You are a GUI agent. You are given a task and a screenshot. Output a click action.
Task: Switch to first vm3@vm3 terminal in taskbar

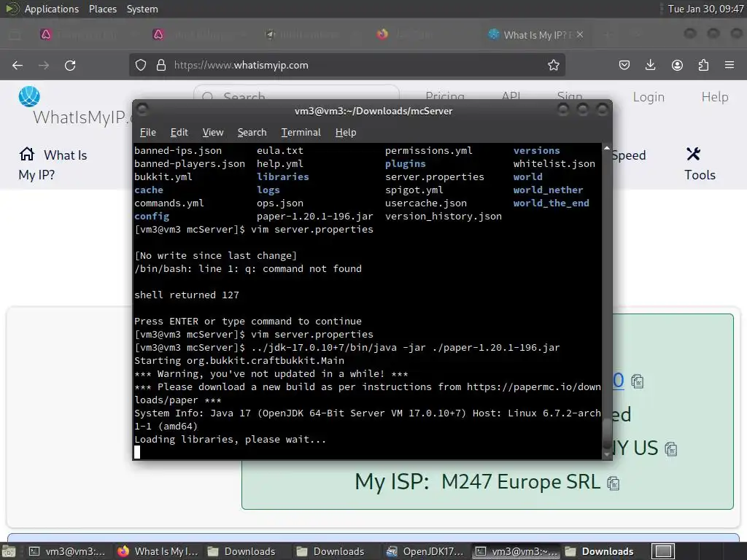tap(67, 551)
